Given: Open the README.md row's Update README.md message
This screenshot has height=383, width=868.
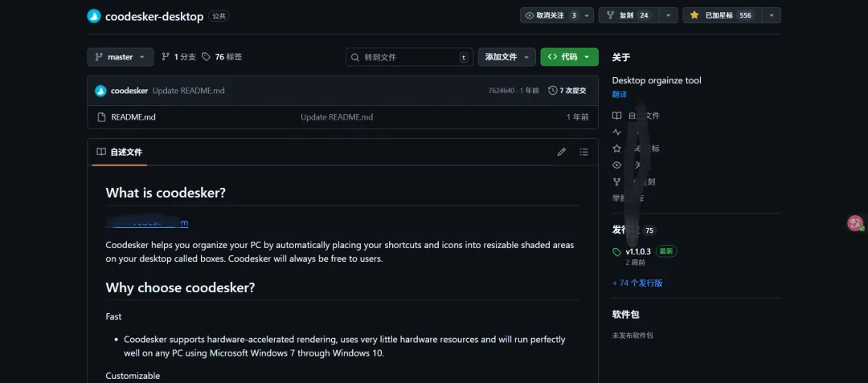Looking at the screenshot, I should pos(337,117).
